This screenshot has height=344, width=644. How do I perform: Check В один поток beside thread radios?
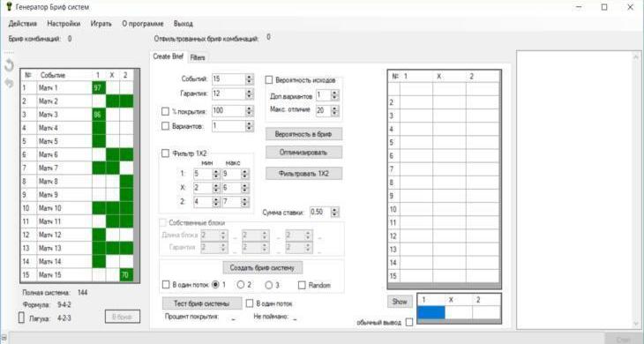coord(166,285)
